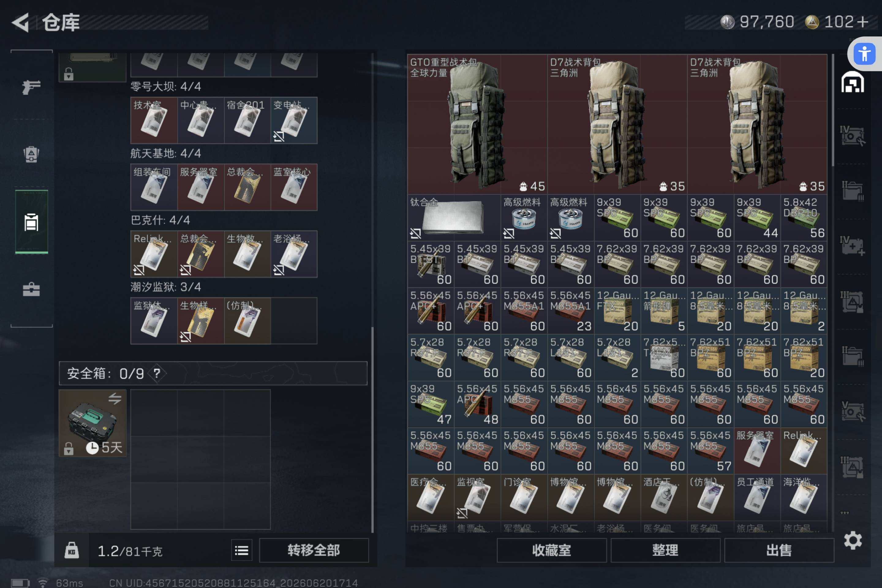Click the 安全箱 question mark help icon
This screenshot has width=882, height=588.
point(157,373)
